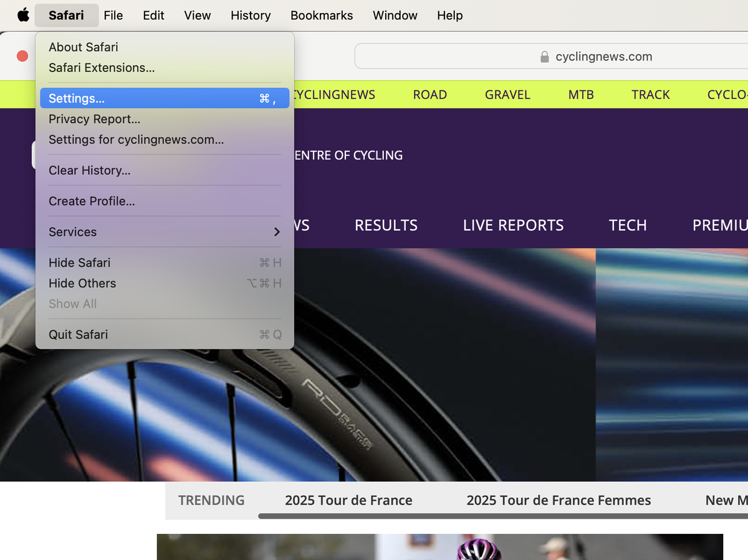Select Hide Safari
748x560 pixels.
click(x=165, y=263)
